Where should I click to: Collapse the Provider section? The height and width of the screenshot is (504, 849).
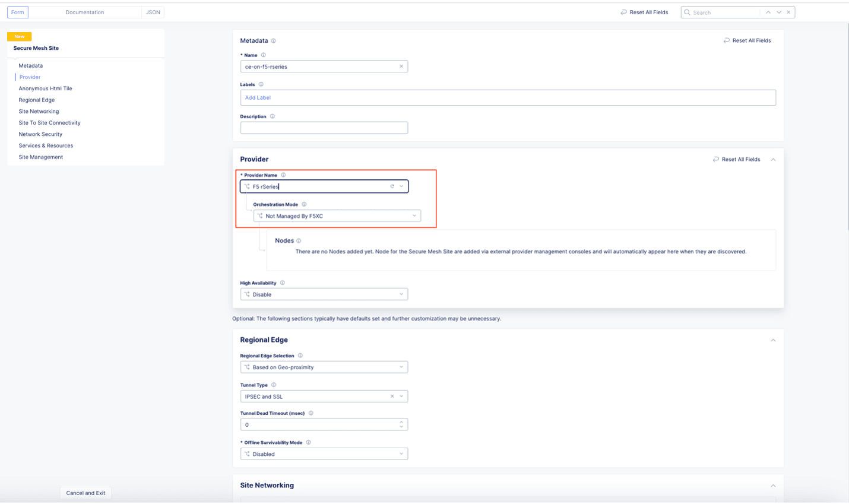pyautogui.click(x=773, y=160)
